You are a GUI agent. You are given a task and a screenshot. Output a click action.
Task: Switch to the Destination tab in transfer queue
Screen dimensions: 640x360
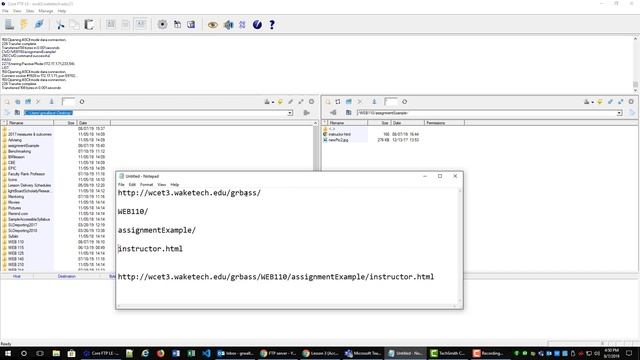(x=67, y=276)
